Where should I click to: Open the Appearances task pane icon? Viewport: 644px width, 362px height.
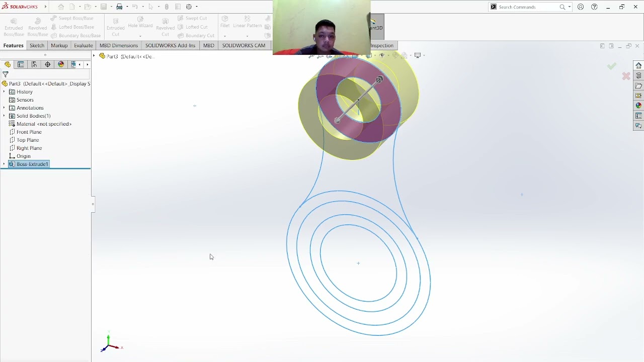pos(638,106)
